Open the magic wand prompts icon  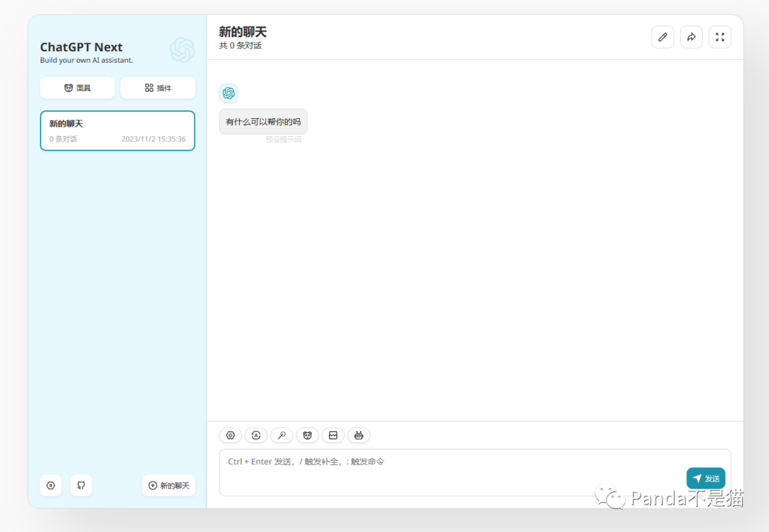tap(281, 435)
